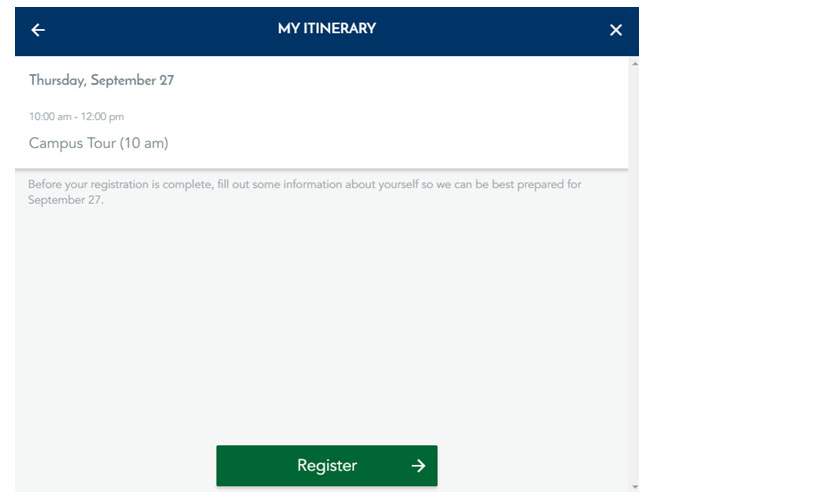Go back using the left arrow icon
Viewport: 826px width, 500px height.
[x=38, y=30]
